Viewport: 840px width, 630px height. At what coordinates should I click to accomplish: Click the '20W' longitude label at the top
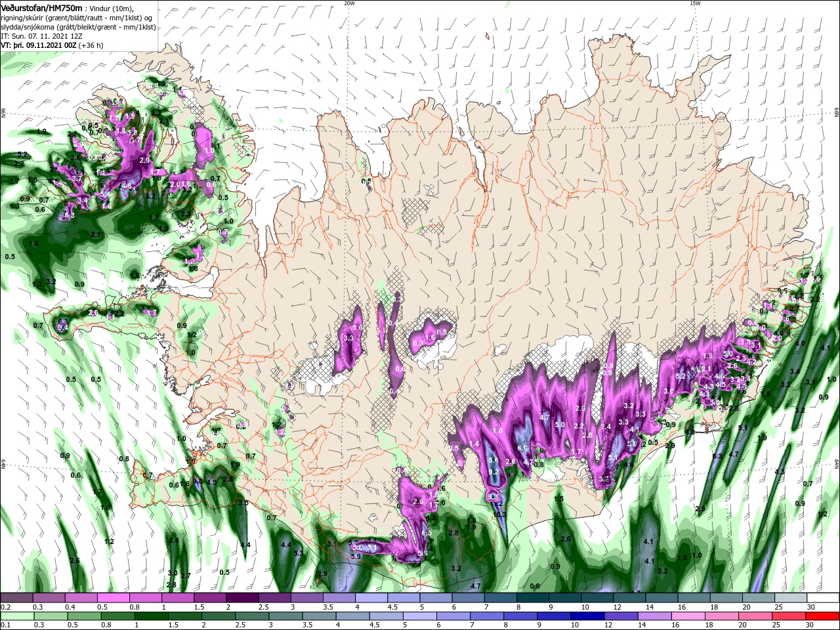click(x=349, y=3)
